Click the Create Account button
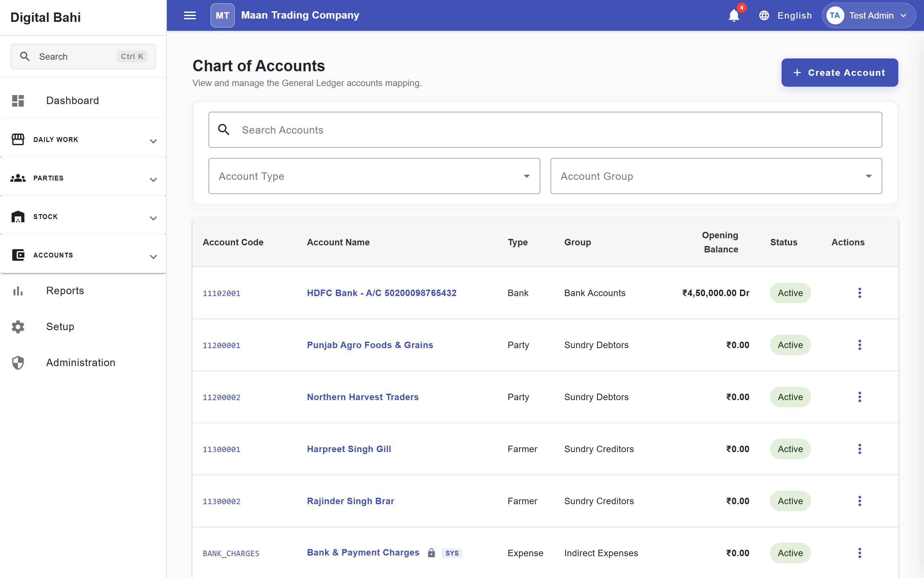924x578 pixels. (x=840, y=73)
